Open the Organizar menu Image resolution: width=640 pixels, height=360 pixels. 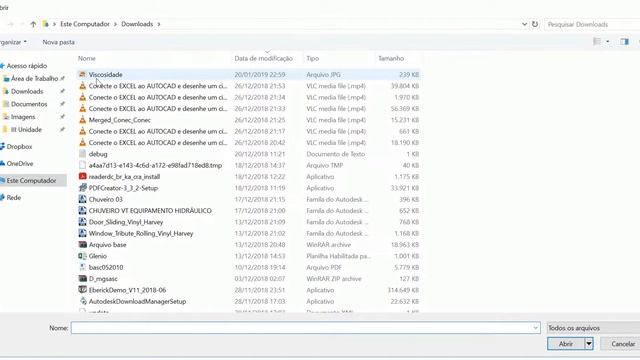tap(12, 42)
